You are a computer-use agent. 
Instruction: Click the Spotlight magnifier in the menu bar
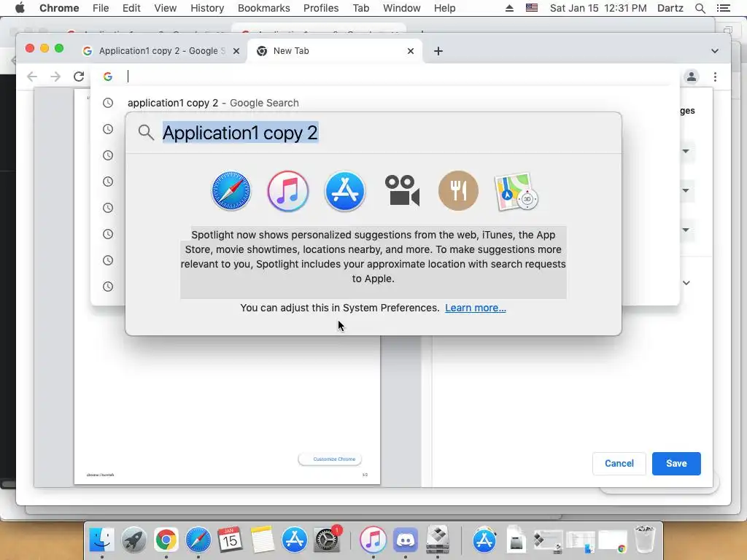700,8
